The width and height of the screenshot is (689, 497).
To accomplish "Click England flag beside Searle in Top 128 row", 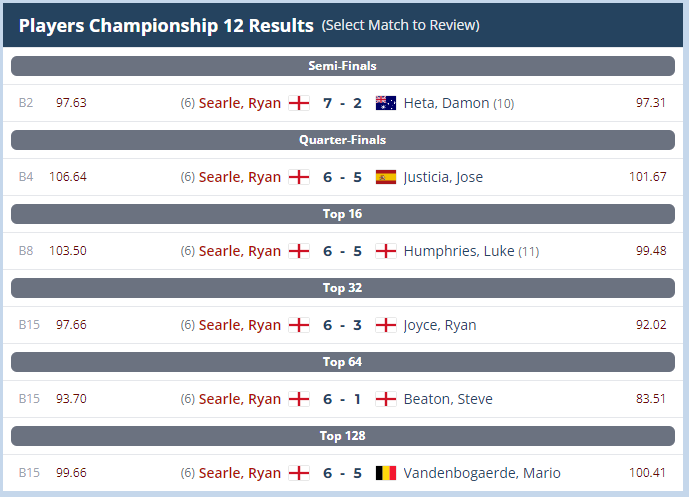I will [299, 473].
